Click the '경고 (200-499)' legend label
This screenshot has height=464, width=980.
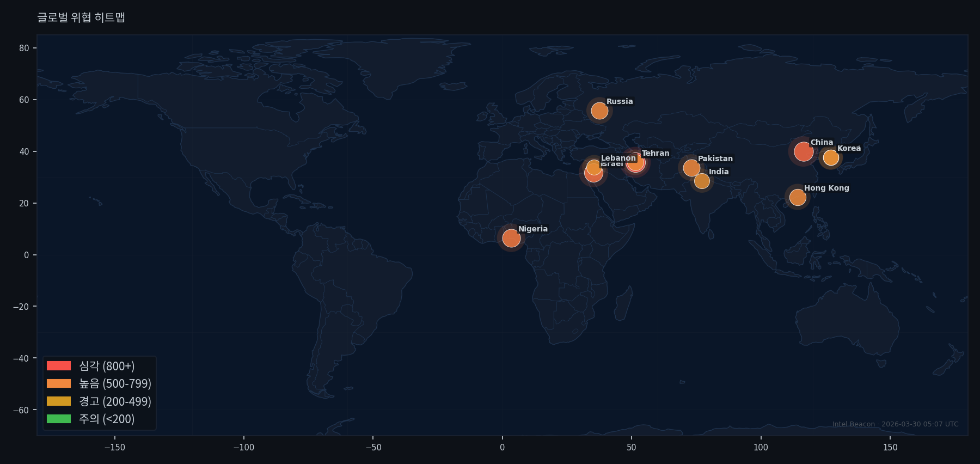(115, 401)
